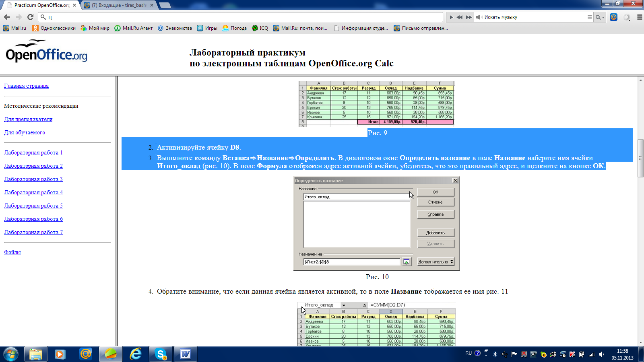644x362 pixels.
Task: Open the Mail.Ru Агент bookmark
Action: coord(134,28)
